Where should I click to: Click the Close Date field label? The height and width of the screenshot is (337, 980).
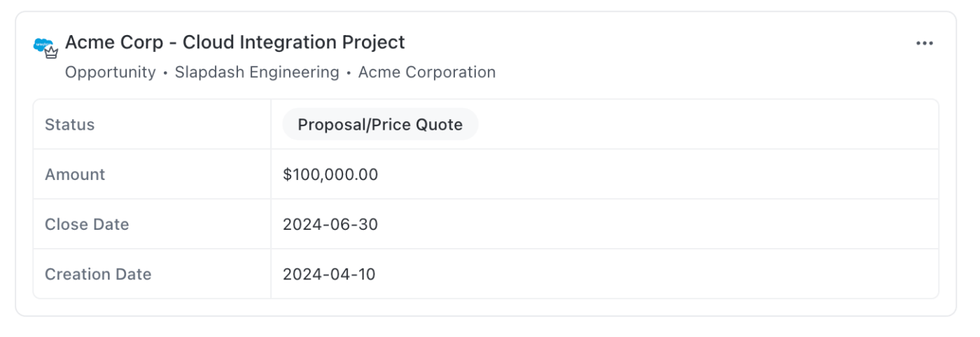coord(87,224)
